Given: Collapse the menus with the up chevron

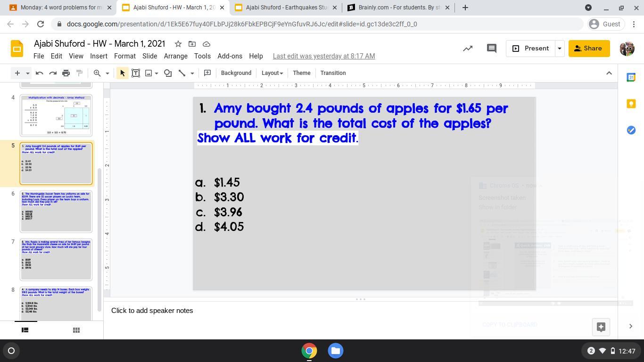Looking at the screenshot, I should click(x=609, y=73).
